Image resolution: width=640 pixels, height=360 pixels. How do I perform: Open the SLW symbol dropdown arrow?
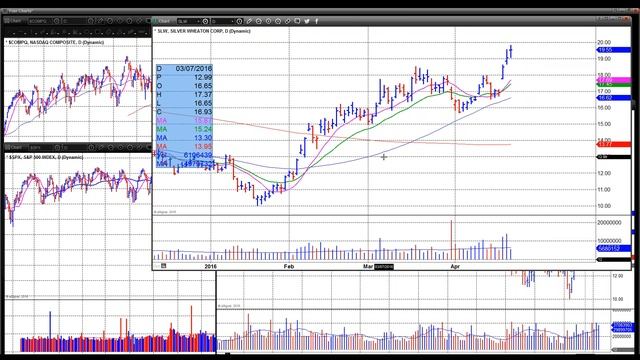[x=198, y=21]
